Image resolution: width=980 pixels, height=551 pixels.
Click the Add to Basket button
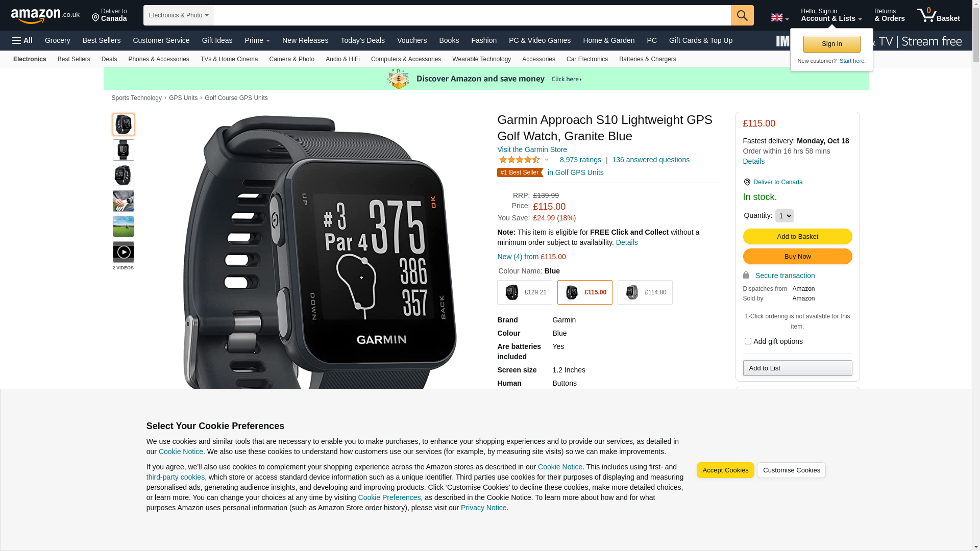pos(797,237)
